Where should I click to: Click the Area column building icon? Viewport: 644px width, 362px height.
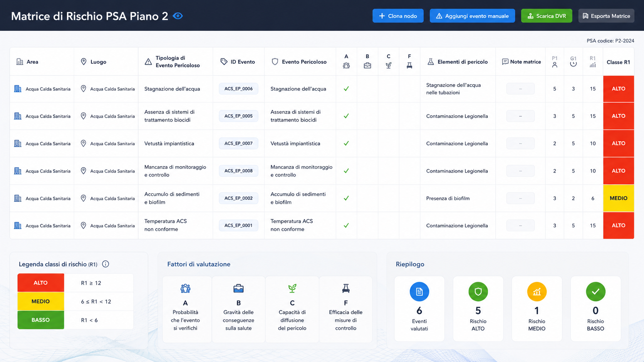point(20,62)
